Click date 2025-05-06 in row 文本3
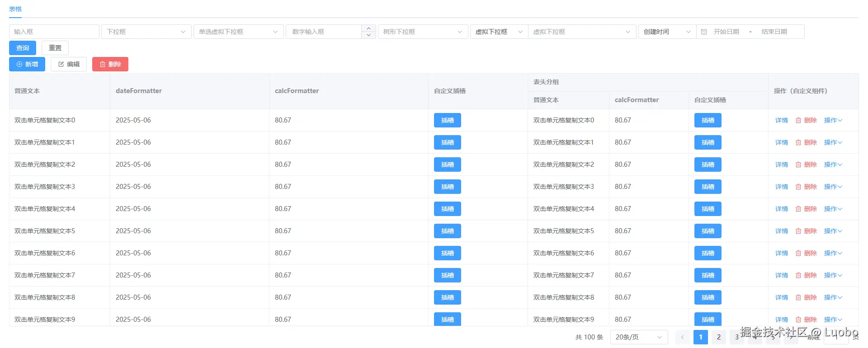The image size is (868, 348). [133, 187]
